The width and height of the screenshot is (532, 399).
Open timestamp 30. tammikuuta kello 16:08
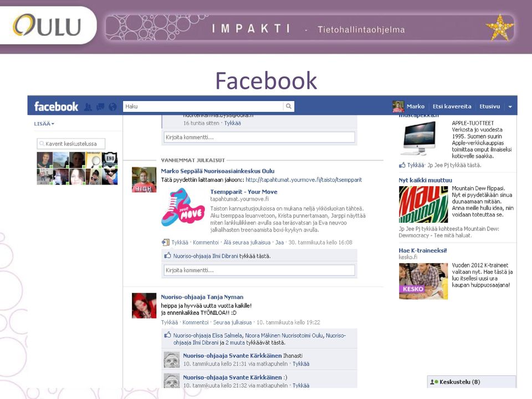pos(320,242)
